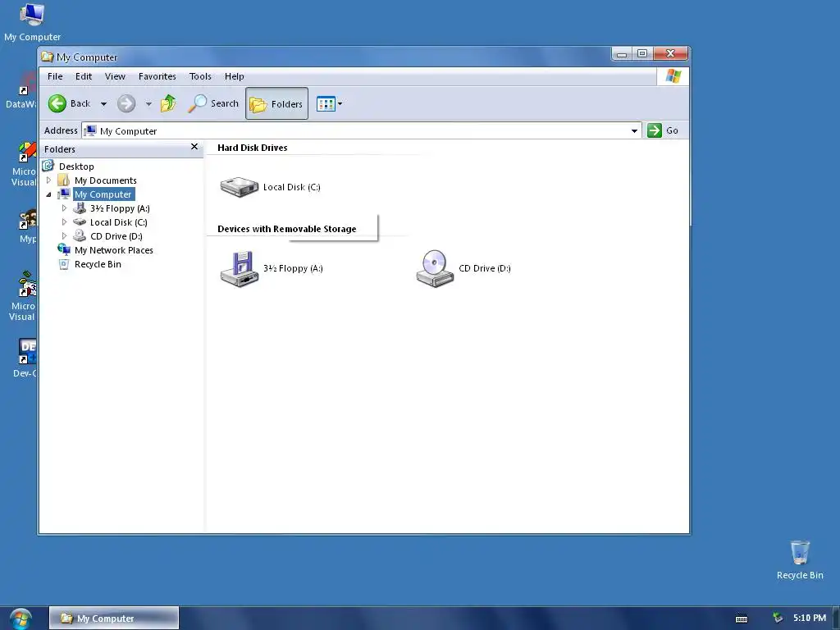
Task: Expand My Documents in the tree
Action: coord(48,180)
